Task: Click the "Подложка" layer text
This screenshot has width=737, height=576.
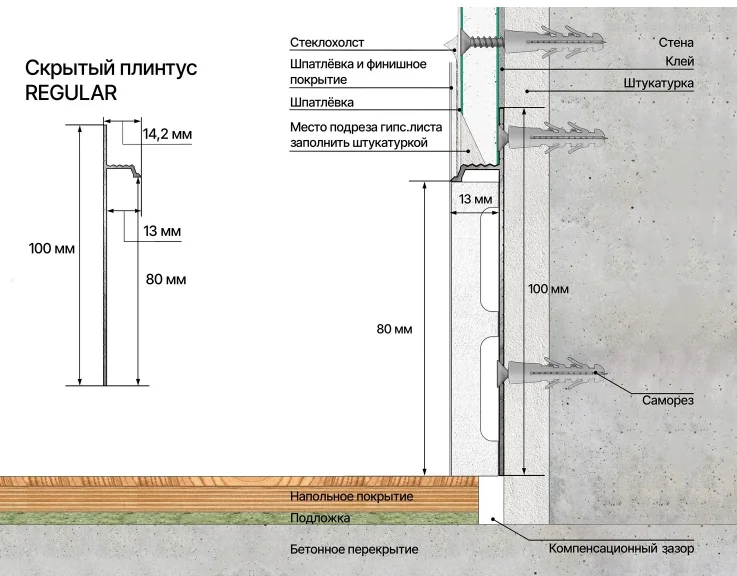Action: (320, 519)
